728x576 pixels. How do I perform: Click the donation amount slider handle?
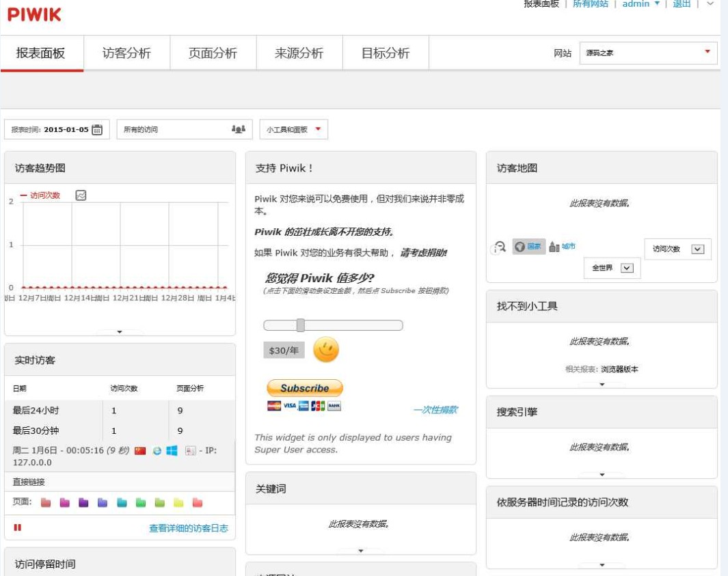coord(300,325)
